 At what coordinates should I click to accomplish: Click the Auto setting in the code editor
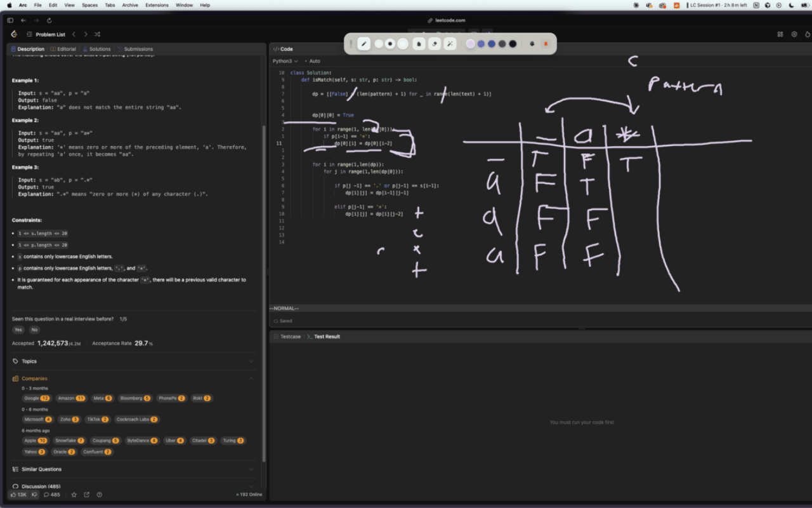[313, 61]
